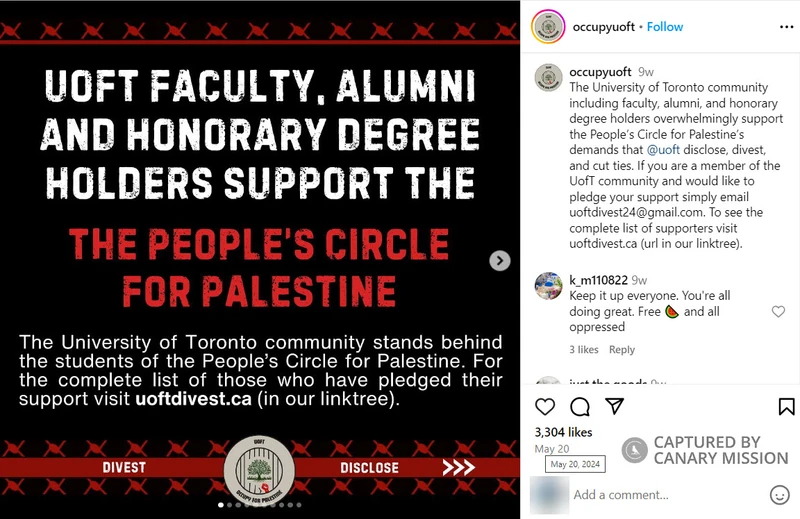The height and width of the screenshot is (519, 800).
Task: Share the post with paper plane icon
Action: coord(615,406)
